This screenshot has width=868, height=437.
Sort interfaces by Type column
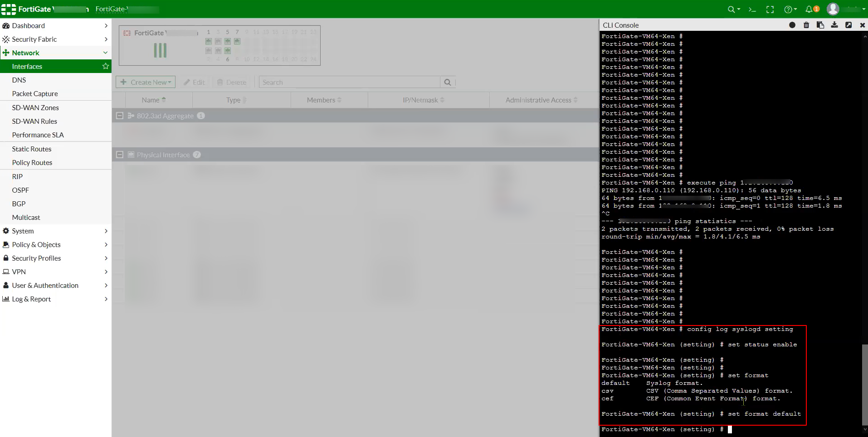pyautogui.click(x=236, y=100)
